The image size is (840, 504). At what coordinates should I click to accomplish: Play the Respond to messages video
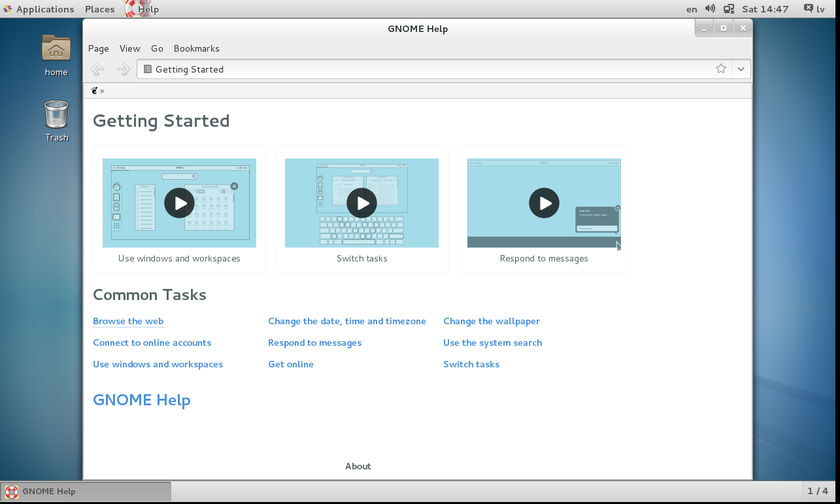(544, 203)
